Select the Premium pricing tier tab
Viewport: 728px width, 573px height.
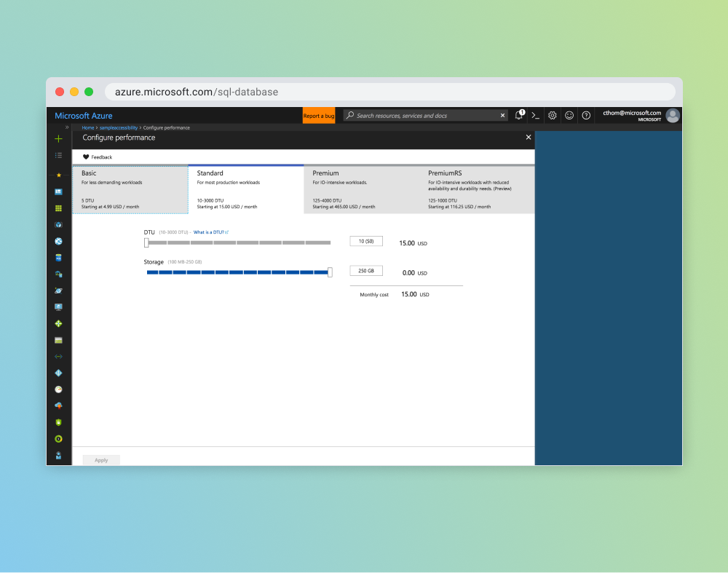(x=361, y=189)
